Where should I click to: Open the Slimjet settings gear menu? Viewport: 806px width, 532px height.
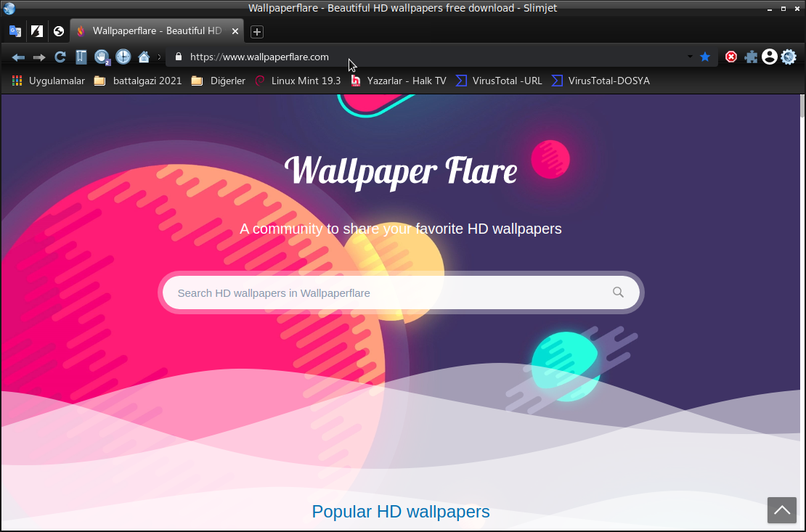(789, 57)
